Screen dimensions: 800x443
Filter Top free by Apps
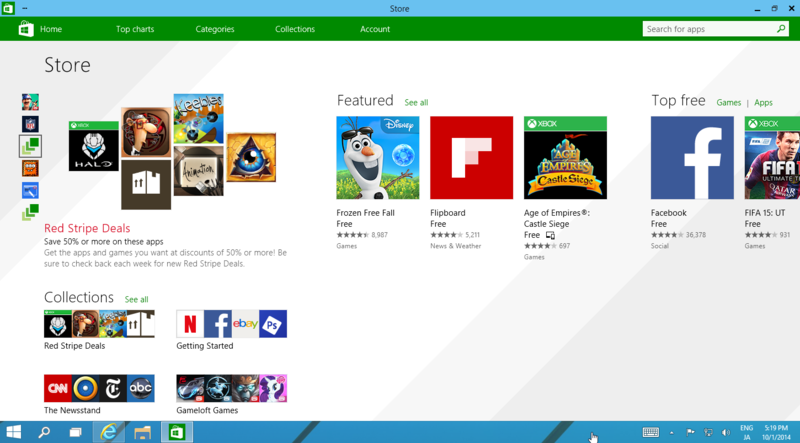[763, 103]
